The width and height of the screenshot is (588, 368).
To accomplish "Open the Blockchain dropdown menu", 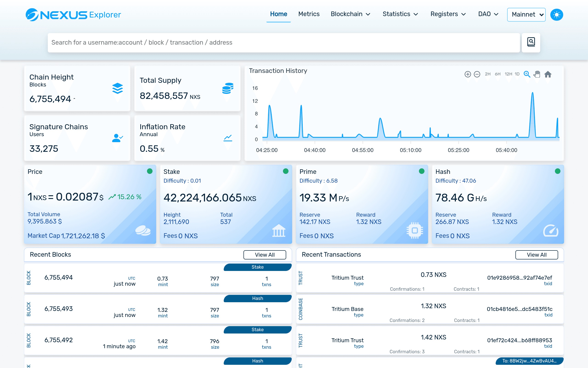I will coord(350,14).
